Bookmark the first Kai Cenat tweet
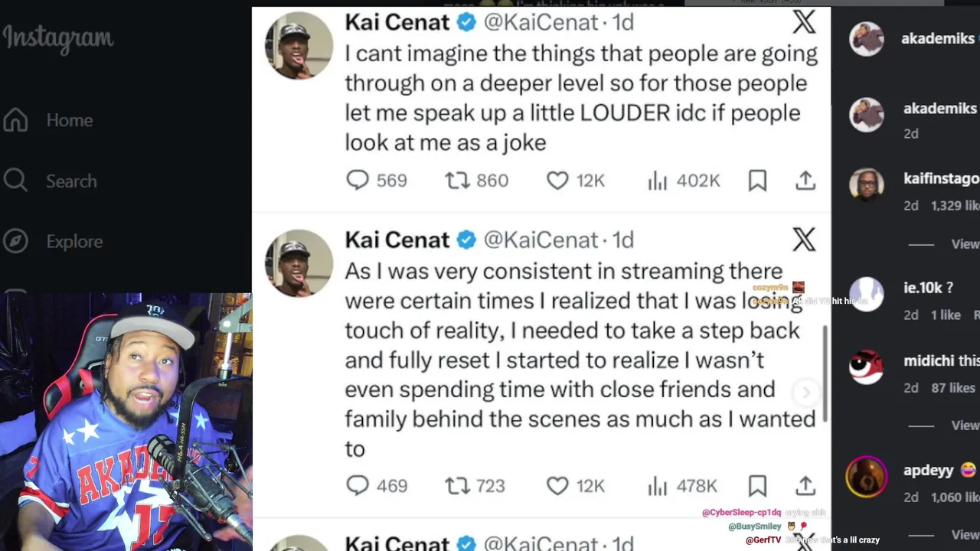This screenshot has height=551, width=980. point(757,180)
